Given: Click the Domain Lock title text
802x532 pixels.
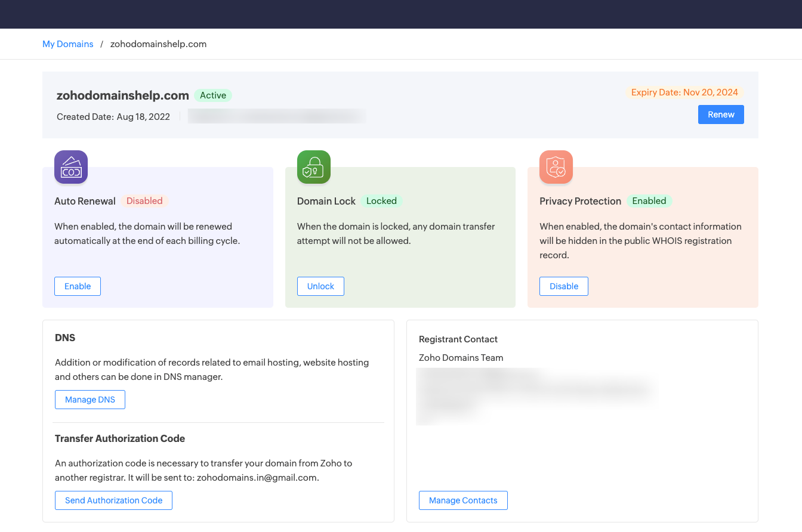Looking at the screenshot, I should click(326, 201).
